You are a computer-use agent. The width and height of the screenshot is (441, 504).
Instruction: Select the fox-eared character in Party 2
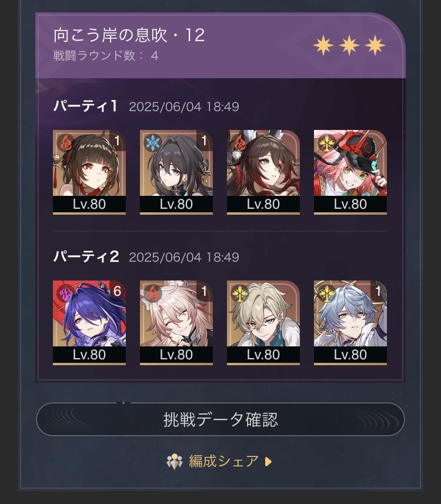tap(176, 322)
